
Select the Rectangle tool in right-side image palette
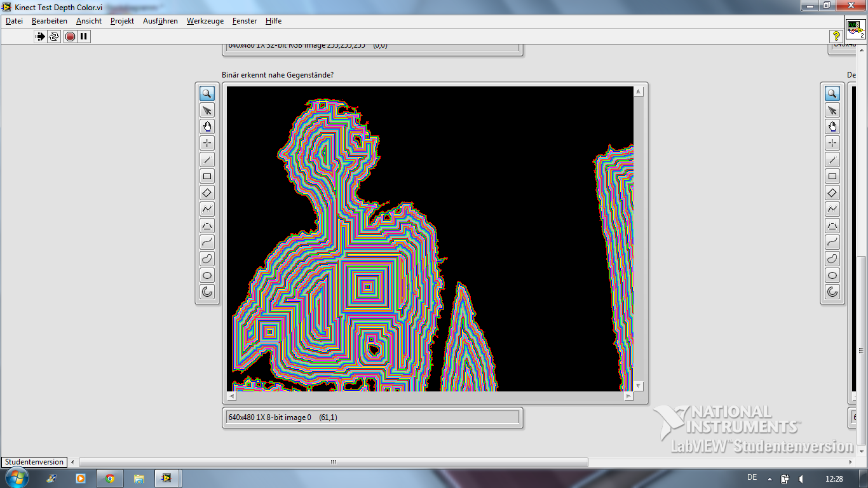[832, 176]
